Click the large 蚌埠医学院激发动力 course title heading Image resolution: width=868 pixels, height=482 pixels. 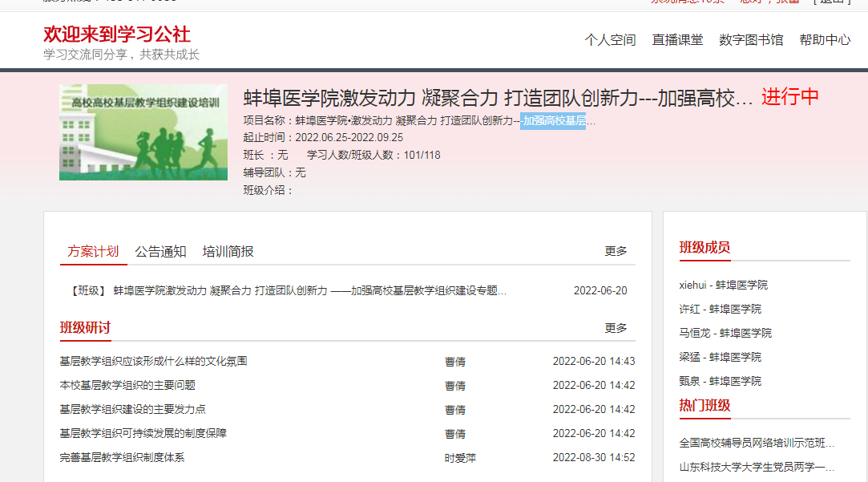pyautogui.click(x=498, y=99)
